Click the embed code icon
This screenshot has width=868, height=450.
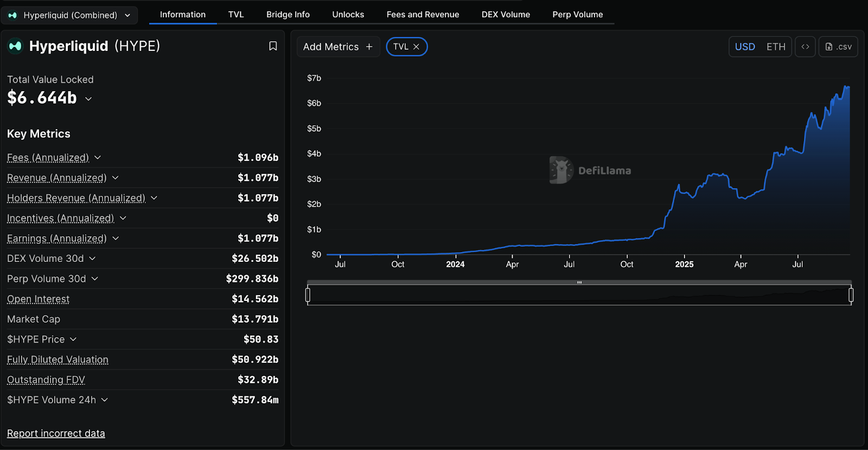click(x=805, y=47)
